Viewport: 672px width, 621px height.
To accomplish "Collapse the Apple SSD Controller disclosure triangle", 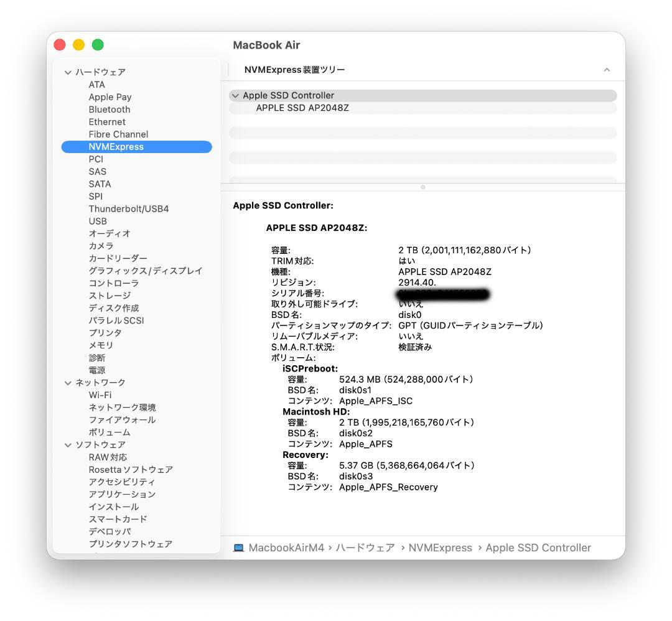I will [x=235, y=95].
